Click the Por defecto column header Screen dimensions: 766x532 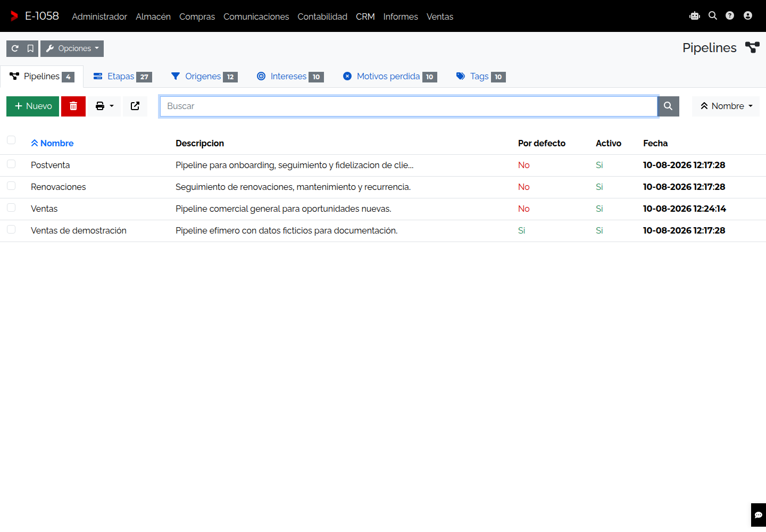point(542,143)
